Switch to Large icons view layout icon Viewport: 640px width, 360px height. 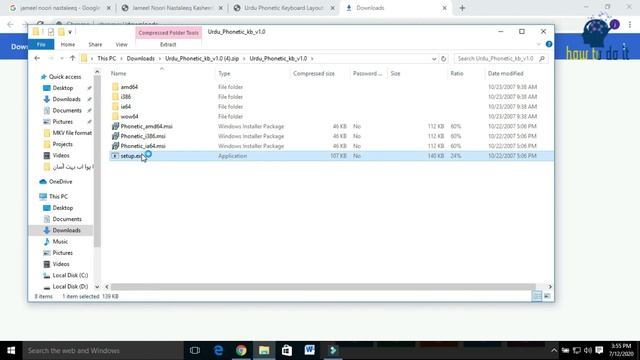pyautogui.click(x=547, y=296)
